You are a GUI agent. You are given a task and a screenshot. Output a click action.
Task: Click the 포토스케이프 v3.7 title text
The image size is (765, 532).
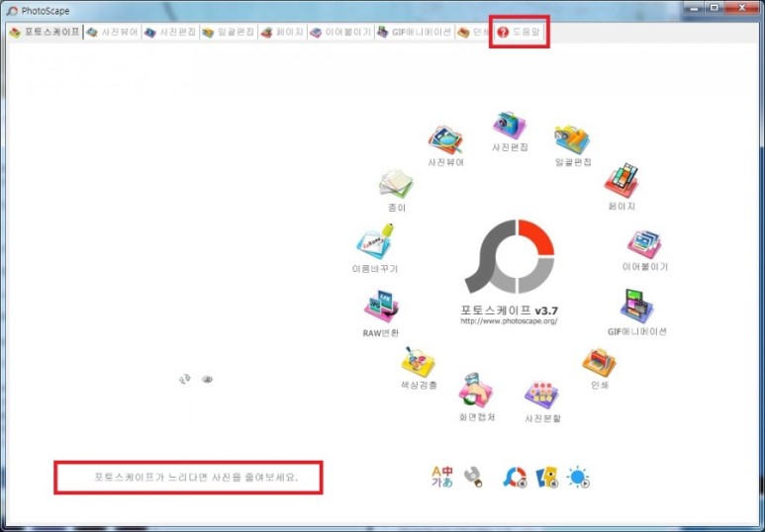point(510,310)
